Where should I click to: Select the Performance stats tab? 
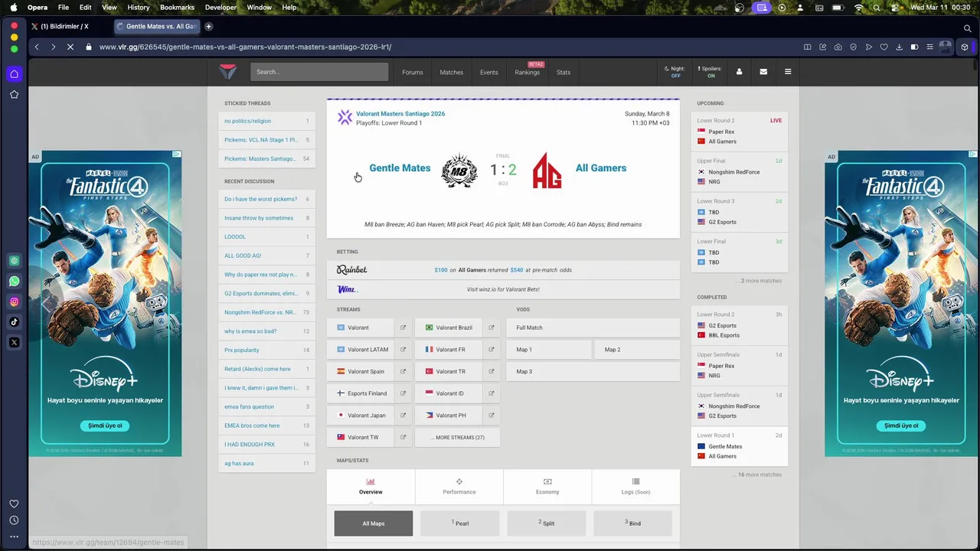coord(459,487)
